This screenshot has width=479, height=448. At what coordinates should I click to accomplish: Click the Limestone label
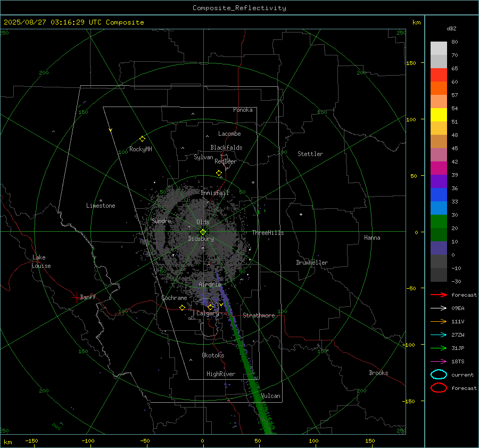coord(101,206)
